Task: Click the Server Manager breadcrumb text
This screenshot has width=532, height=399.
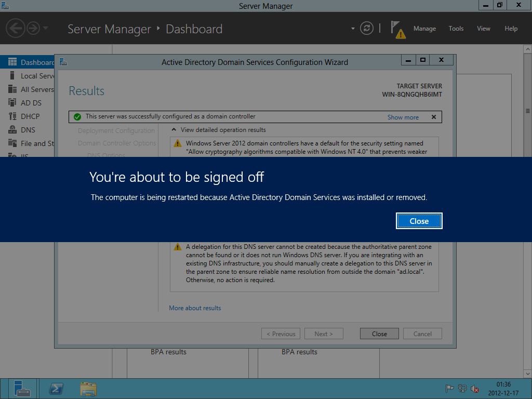Action: click(x=109, y=29)
